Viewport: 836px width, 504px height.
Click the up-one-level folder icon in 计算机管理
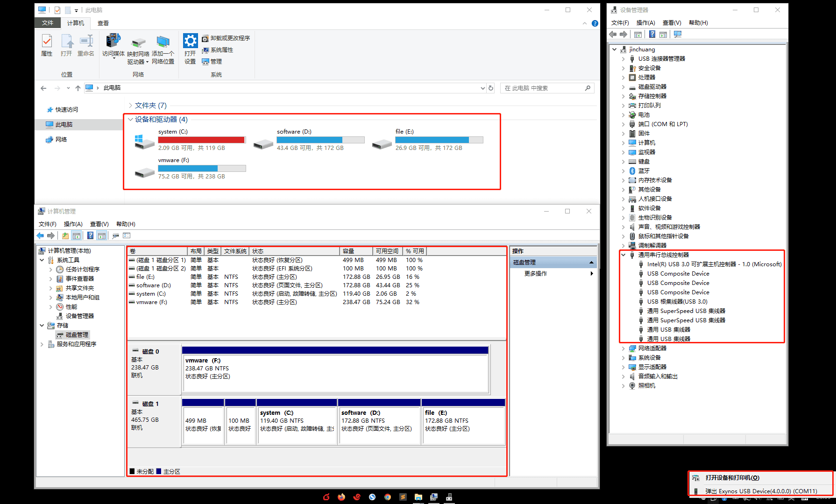65,236
